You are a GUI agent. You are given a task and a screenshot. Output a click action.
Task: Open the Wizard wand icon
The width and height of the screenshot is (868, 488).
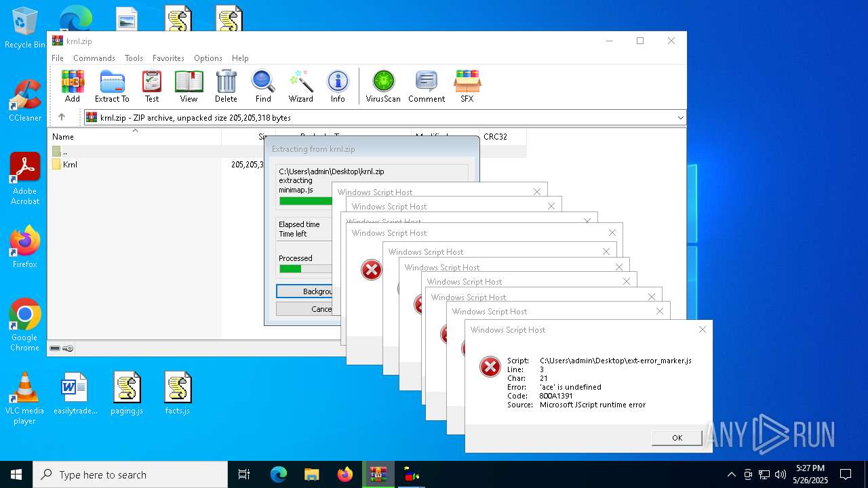tap(301, 86)
